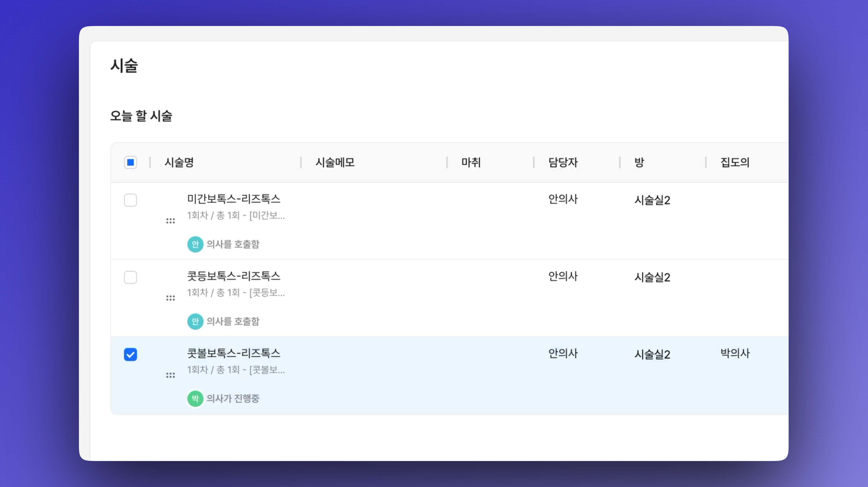Toggle the select-all header checkbox

(130, 163)
